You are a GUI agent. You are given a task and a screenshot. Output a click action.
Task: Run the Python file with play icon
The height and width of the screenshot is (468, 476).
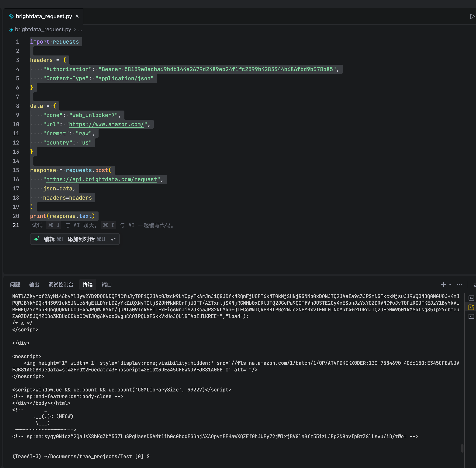(x=472, y=16)
